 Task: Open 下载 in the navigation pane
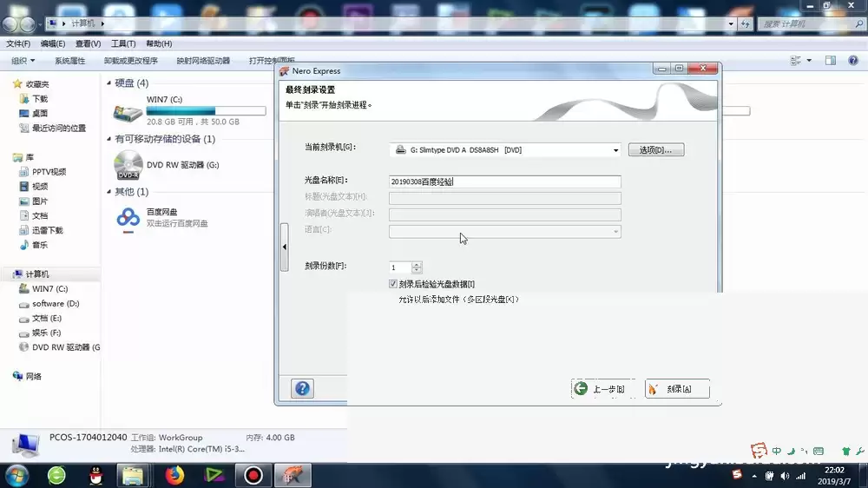[40, 99]
